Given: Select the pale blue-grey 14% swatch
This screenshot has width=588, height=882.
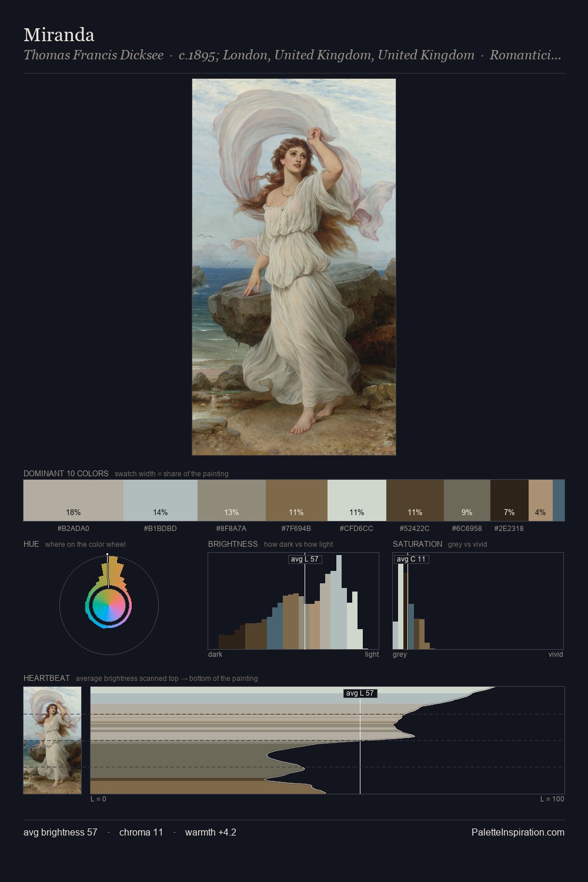Looking at the screenshot, I should [161, 500].
